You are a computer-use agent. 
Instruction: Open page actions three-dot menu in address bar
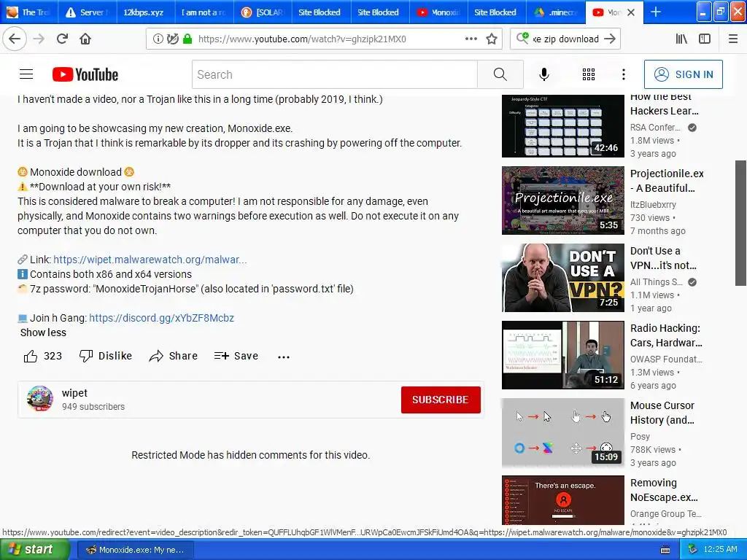click(471, 39)
